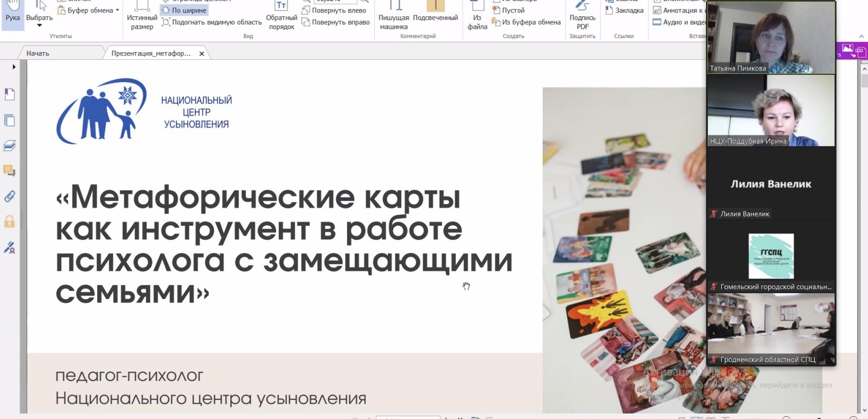Select Гомельский городской социальн... participant tile
868x419 pixels.
[x=771, y=256]
